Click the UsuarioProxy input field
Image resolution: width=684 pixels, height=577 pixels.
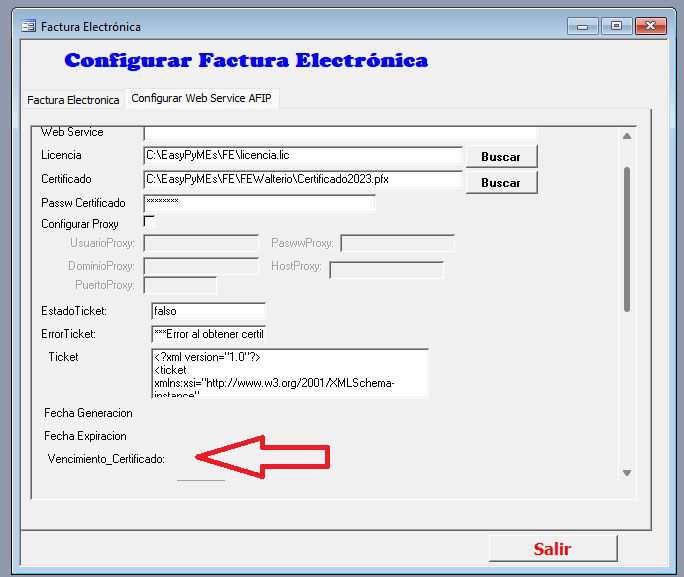(x=201, y=243)
